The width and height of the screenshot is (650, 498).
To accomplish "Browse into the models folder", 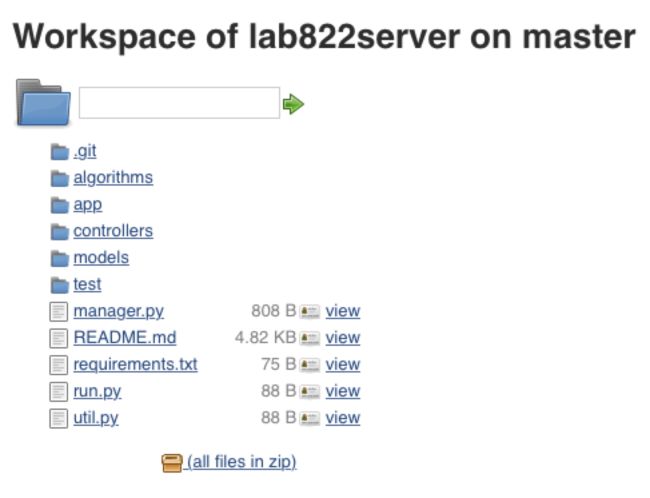I will [101, 258].
